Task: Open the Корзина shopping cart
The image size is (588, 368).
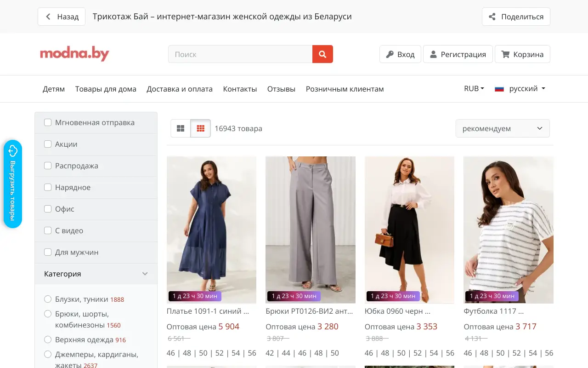Action: pos(522,54)
